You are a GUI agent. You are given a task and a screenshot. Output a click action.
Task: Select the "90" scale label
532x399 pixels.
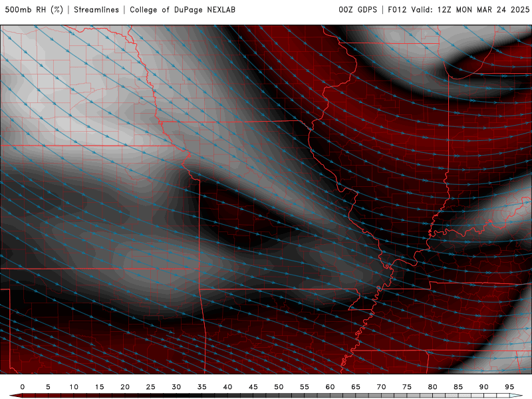(484, 387)
